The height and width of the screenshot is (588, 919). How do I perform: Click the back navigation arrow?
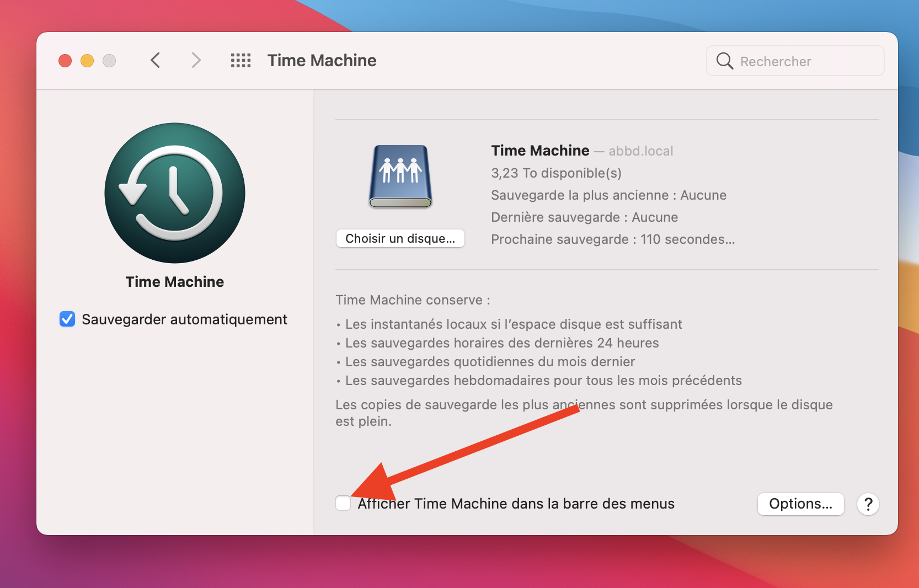[155, 61]
